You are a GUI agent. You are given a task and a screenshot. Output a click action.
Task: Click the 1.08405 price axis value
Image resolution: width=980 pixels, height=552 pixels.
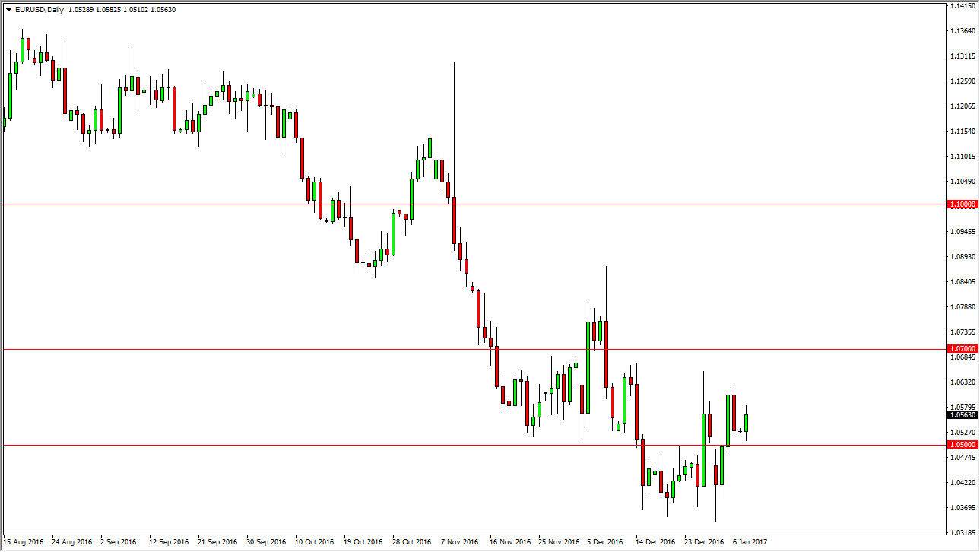pos(963,282)
